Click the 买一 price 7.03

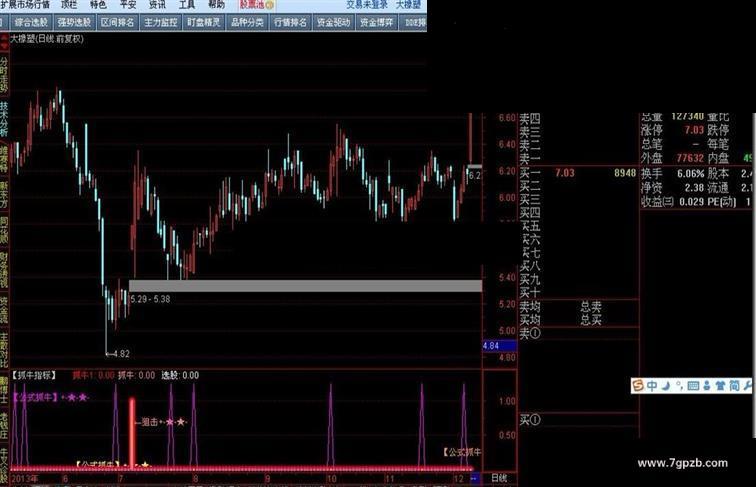(x=565, y=173)
